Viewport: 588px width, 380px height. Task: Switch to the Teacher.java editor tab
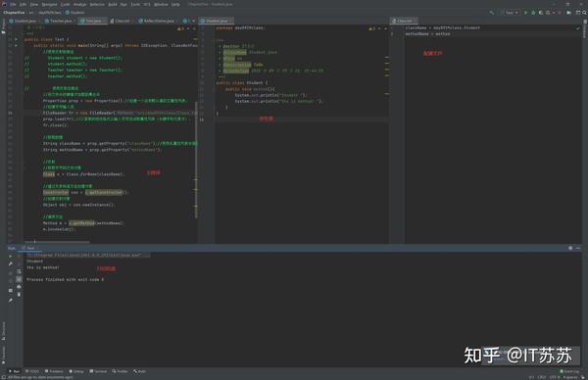pos(58,21)
